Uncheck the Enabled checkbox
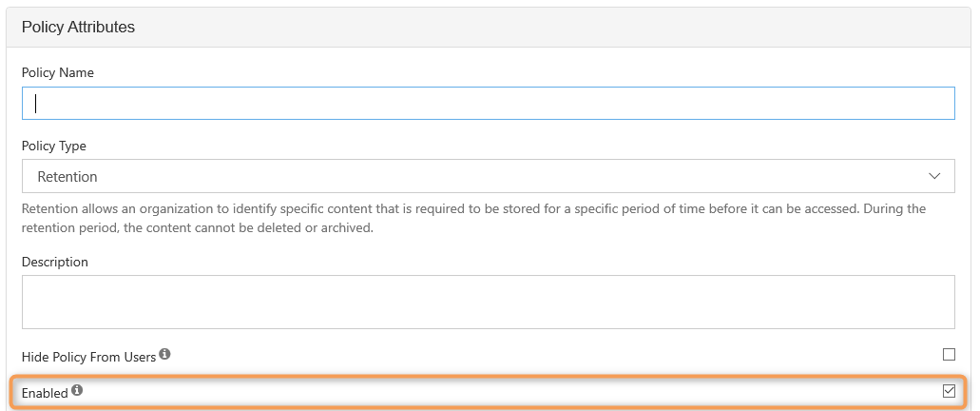 [x=949, y=391]
